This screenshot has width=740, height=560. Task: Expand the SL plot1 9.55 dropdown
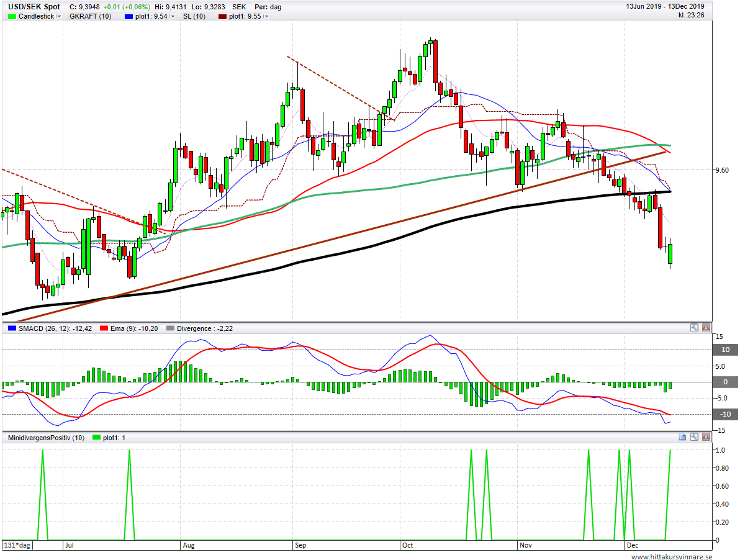[266, 17]
